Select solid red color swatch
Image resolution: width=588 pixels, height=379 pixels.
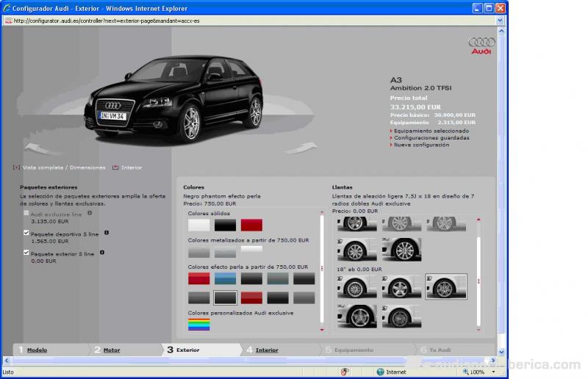point(251,225)
